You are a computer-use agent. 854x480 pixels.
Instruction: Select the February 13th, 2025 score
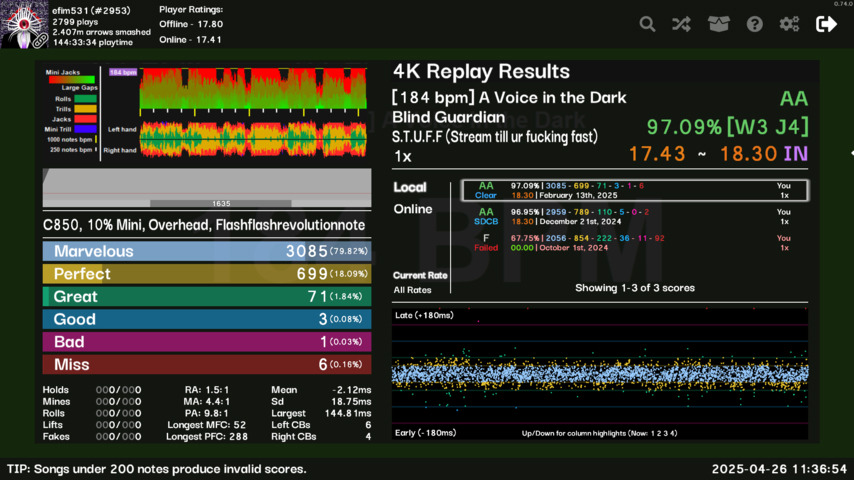(x=634, y=190)
